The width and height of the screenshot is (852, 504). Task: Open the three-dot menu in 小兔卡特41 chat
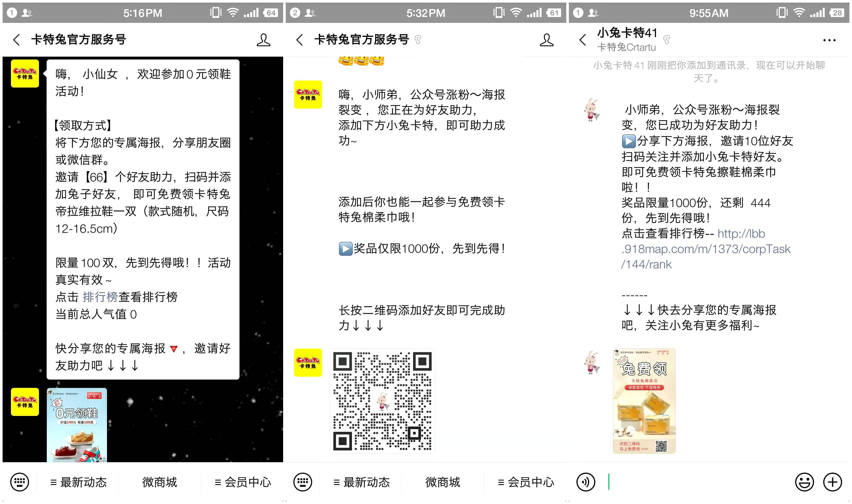829,40
